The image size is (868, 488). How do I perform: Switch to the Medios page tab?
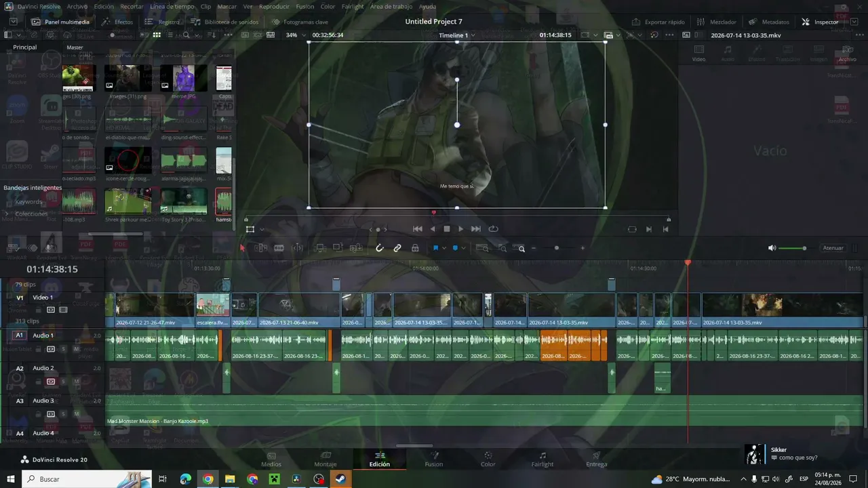pyautogui.click(x=271, y=460)
